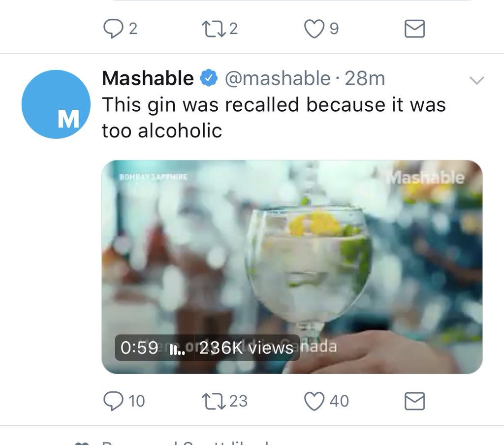Reply to the upper tweet with 2 replies
The width and height of the screenshot is (504, 445).
pyautogui.click(x=113, y=29)
